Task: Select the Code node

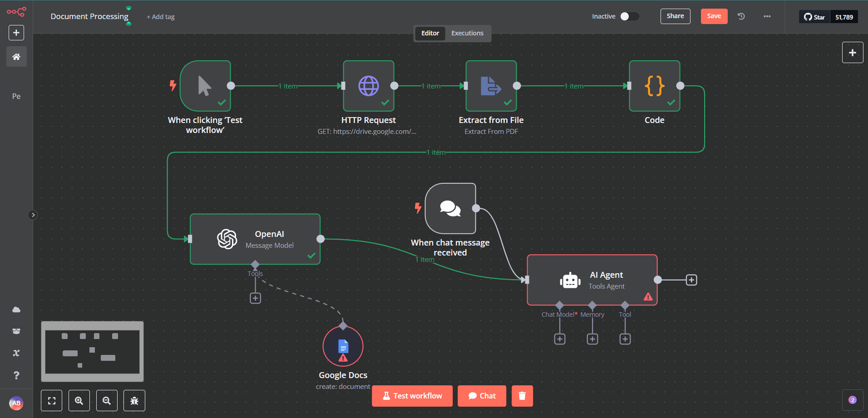Action: 654,86
